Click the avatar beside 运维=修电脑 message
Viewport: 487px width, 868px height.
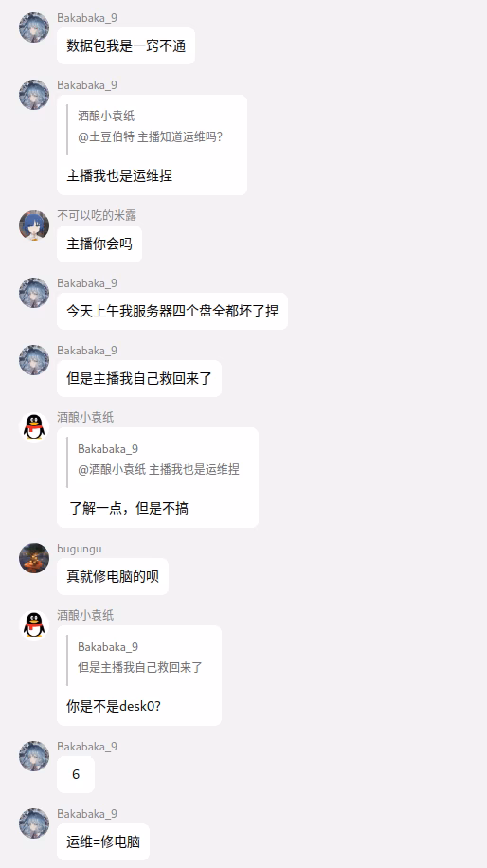pos(34,823)
